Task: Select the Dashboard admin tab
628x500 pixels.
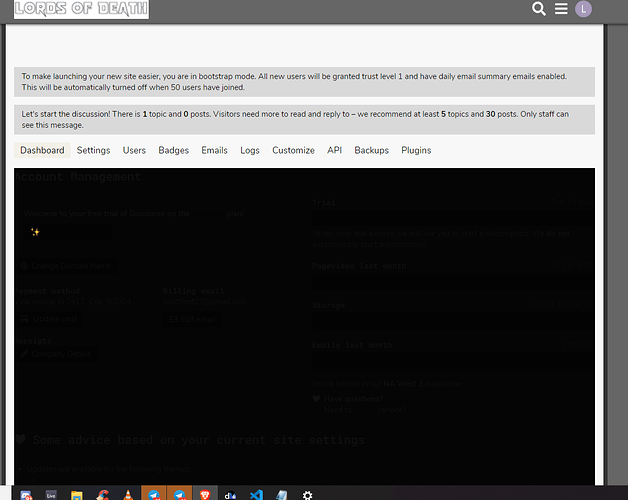Action: pos(42,150)
